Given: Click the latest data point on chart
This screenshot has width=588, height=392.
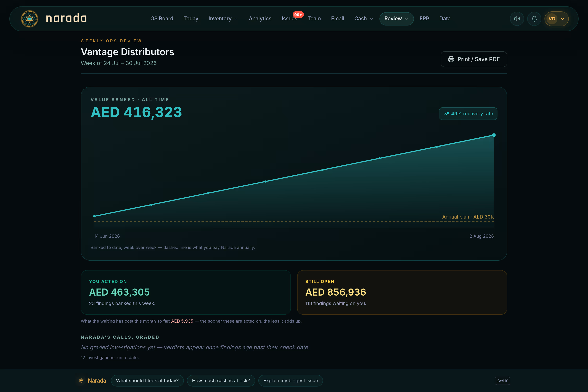Looking at the screenshot, I should [x=494, y=135].
